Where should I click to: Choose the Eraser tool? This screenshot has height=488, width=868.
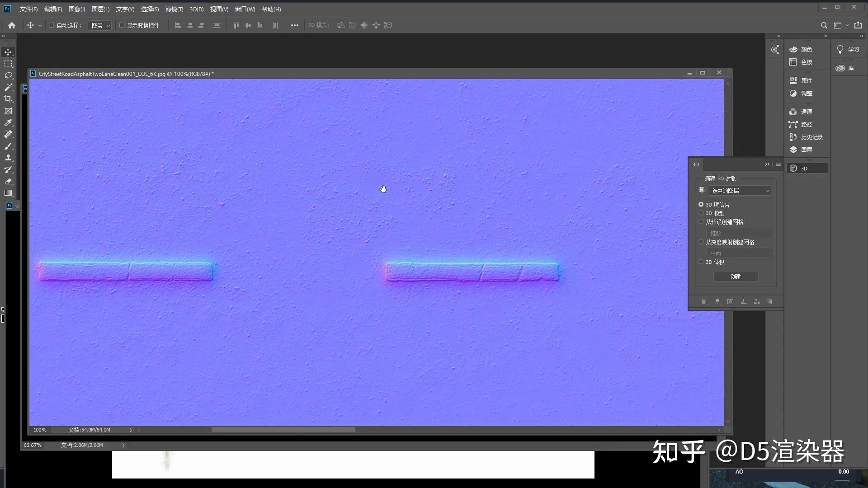click(8, 181)
